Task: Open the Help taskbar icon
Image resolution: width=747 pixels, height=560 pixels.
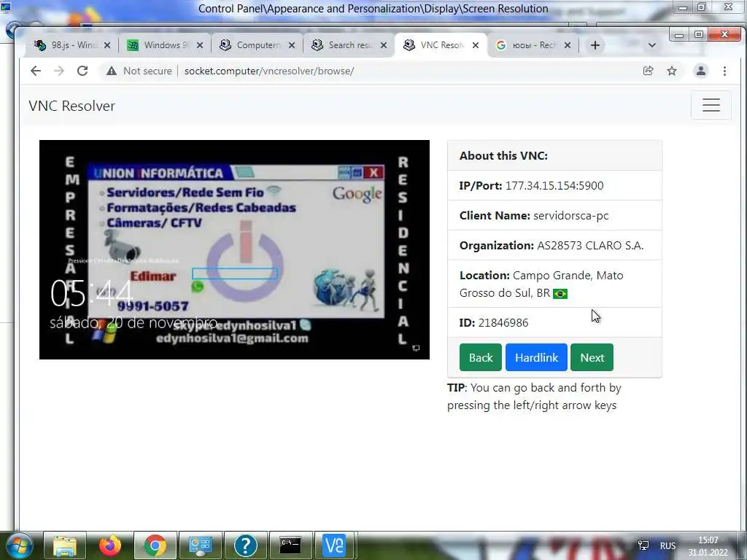Action: 246,545
